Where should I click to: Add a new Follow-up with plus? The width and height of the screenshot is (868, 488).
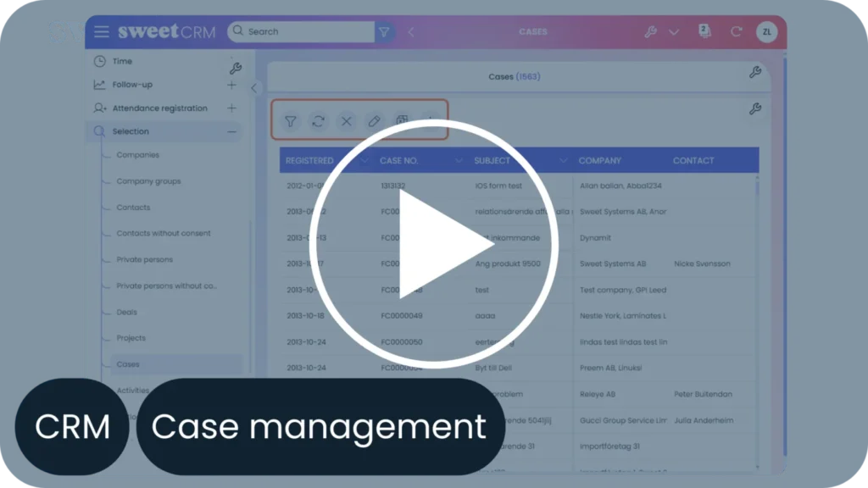pos(231,85)
